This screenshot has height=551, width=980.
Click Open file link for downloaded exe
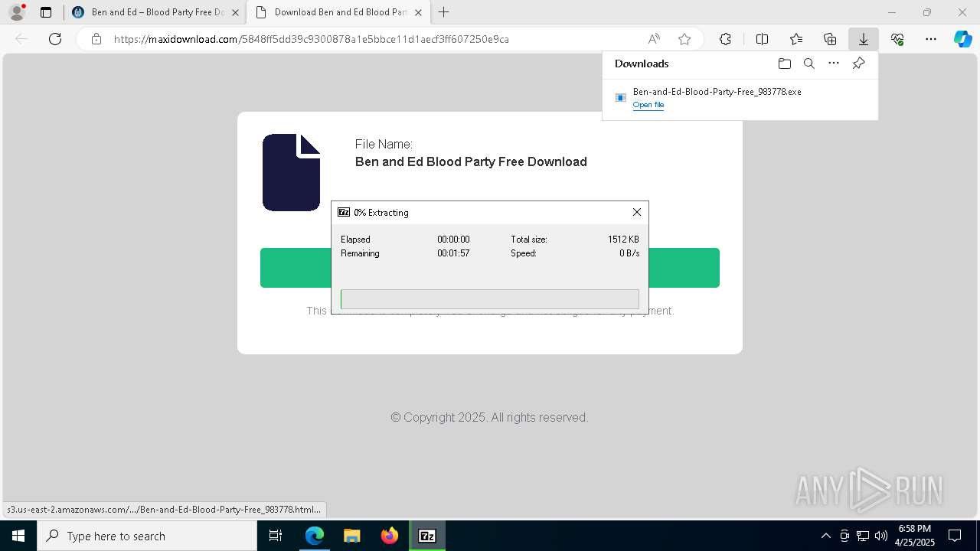tap(648, 105)
